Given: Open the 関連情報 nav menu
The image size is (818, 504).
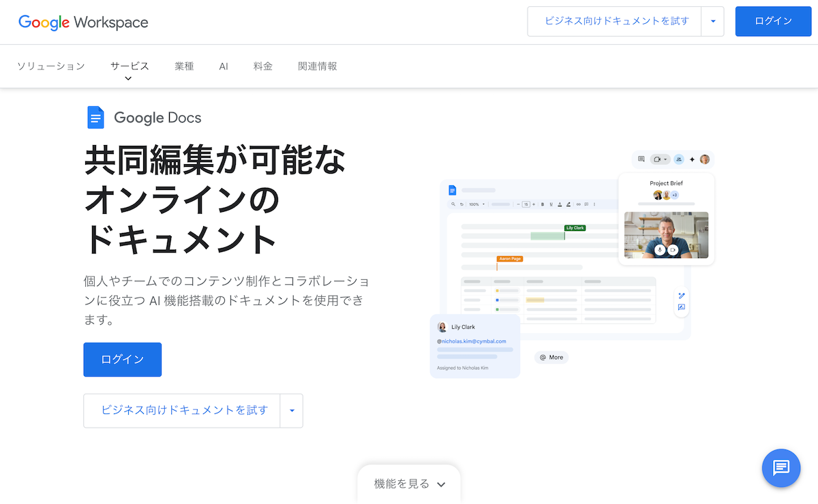Looking at the screenshot, I should [x=318, y=66].
